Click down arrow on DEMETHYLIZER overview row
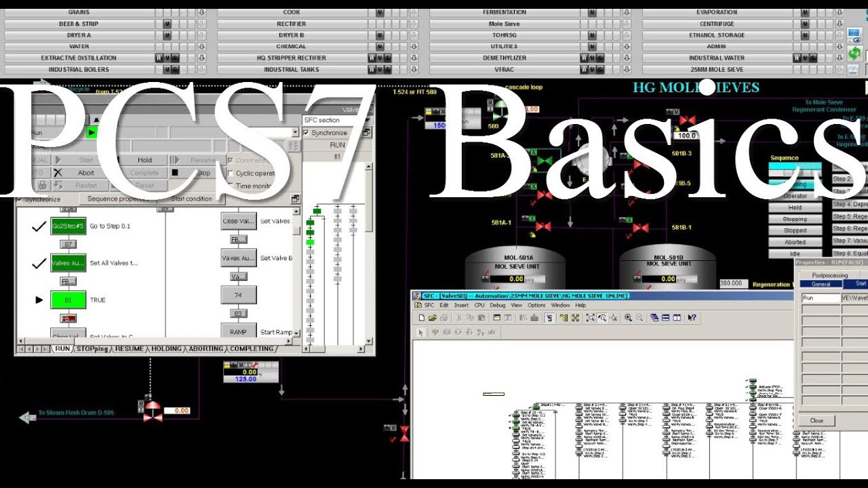Screen dimensions: 868x488 tap(627, 58)
